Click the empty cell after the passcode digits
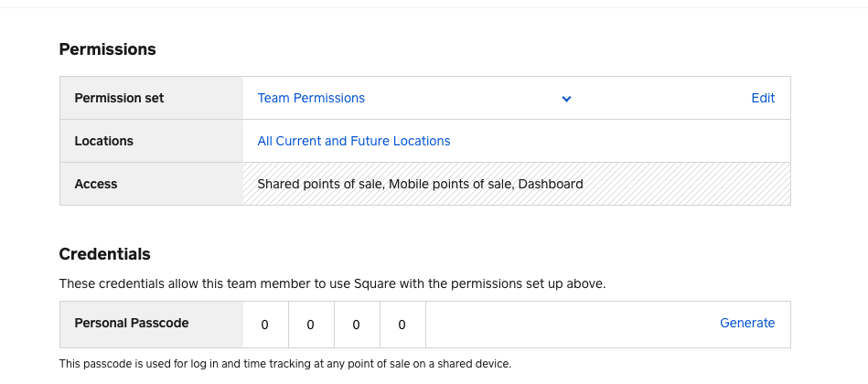The image size is (868, 384). [x=567, y=324]
